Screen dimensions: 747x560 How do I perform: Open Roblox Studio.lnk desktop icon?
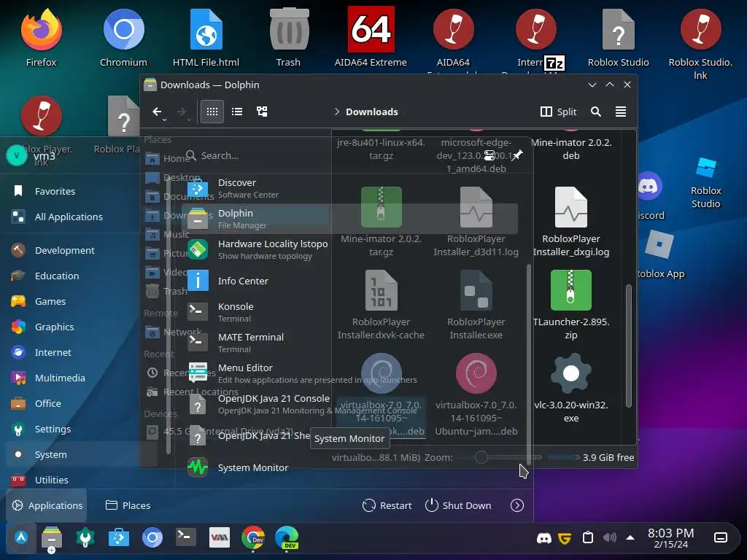700,43
